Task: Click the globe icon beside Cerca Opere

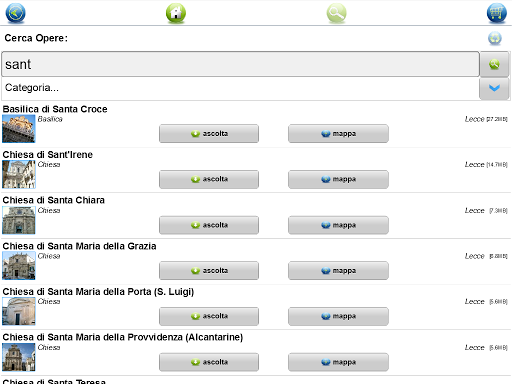Action: [495, 38]
